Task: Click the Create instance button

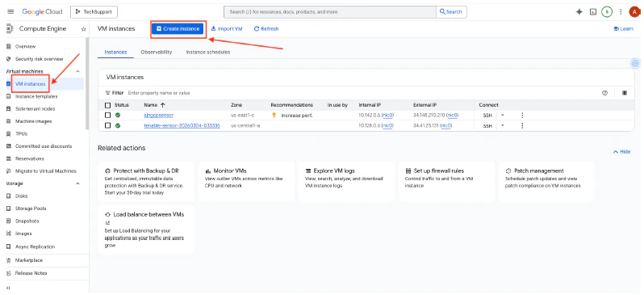Action: [x=178, y=29]
